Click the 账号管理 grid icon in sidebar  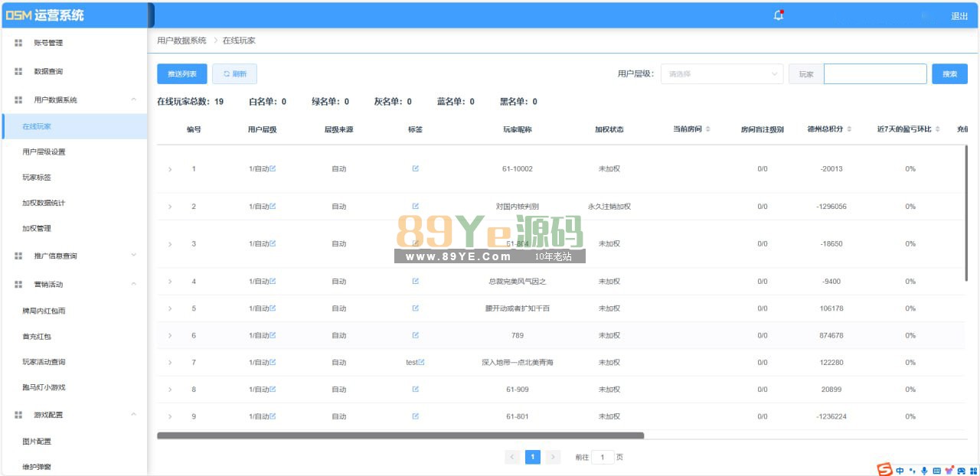pos(18,43)
